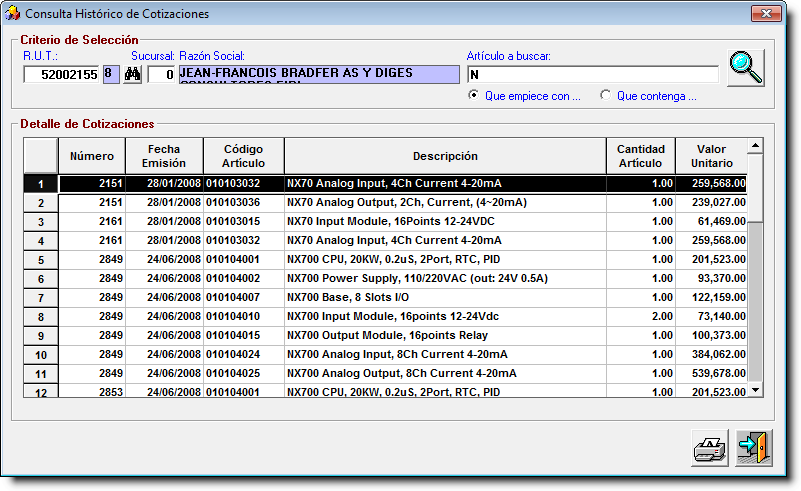The height and width of the screenshot is (491, 801).
Task: Click unit value 384,062.00
Action: [719, 354]
